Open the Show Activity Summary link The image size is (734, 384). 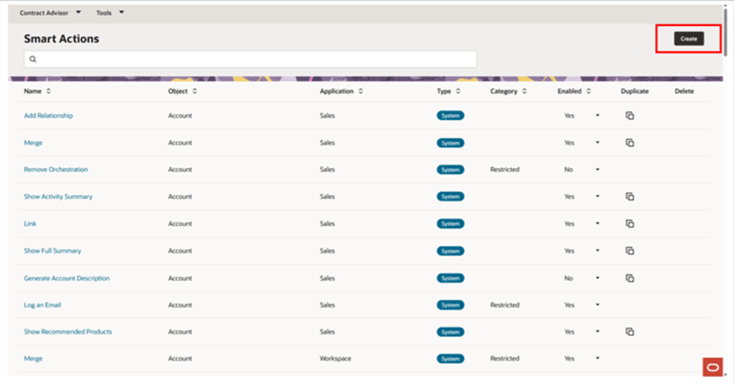(58, 197)
